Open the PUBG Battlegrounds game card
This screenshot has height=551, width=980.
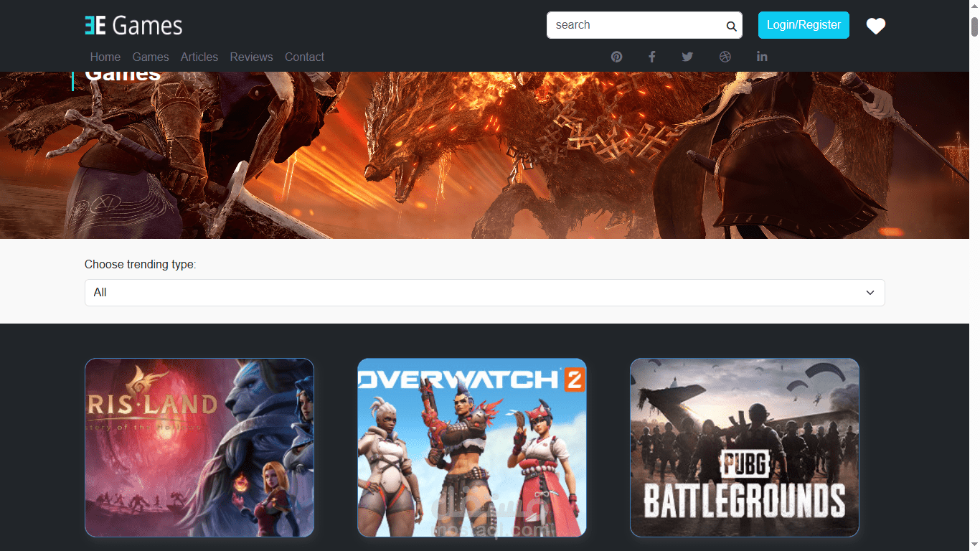[745, 448]
